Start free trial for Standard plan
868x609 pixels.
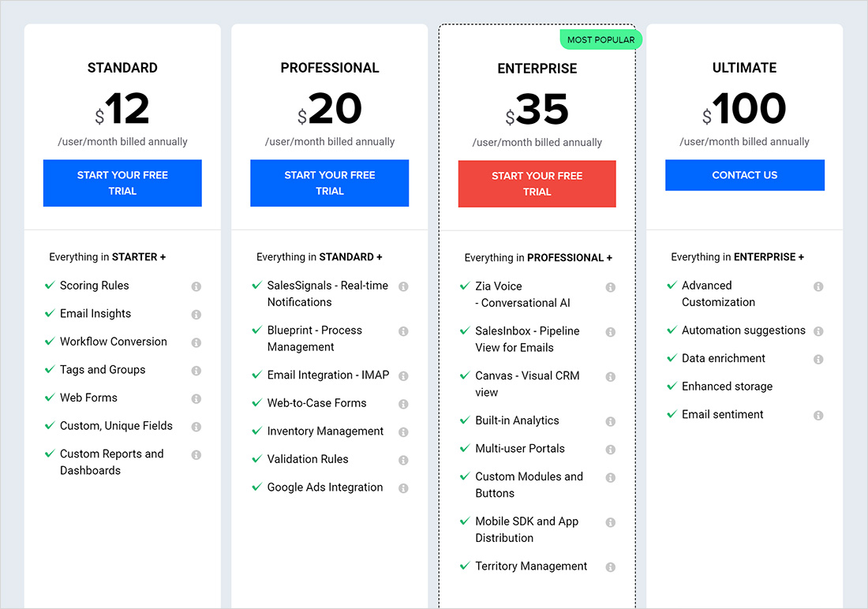point(122,183)
